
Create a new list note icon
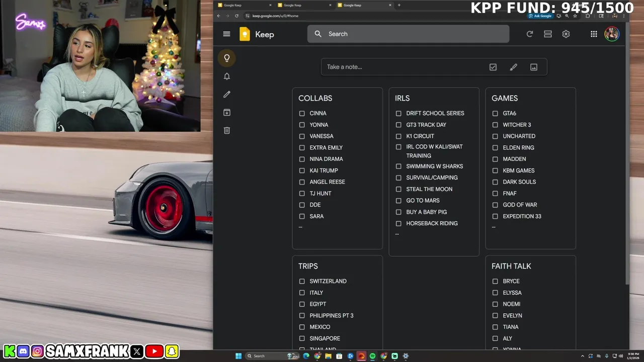[x=493, y=67]
